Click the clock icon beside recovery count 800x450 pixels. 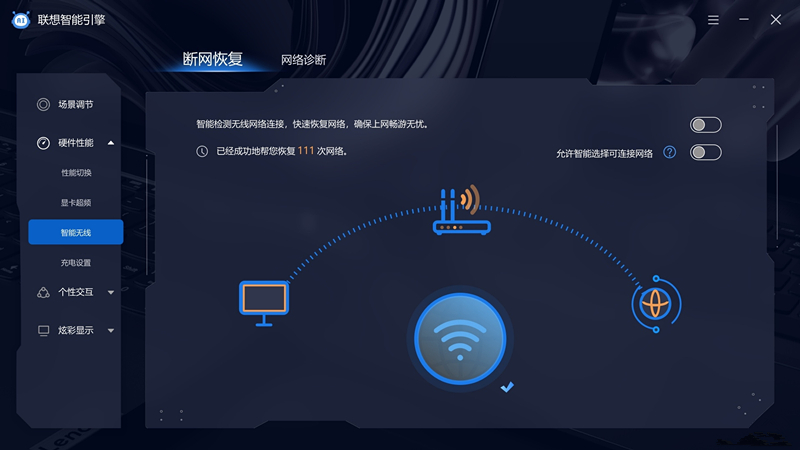tap(202, 152)
